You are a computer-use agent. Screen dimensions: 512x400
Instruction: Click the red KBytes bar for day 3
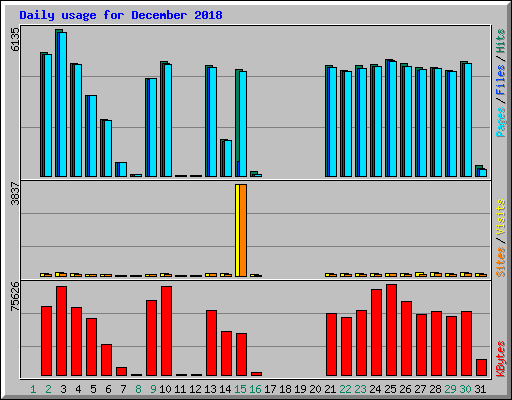61,331
